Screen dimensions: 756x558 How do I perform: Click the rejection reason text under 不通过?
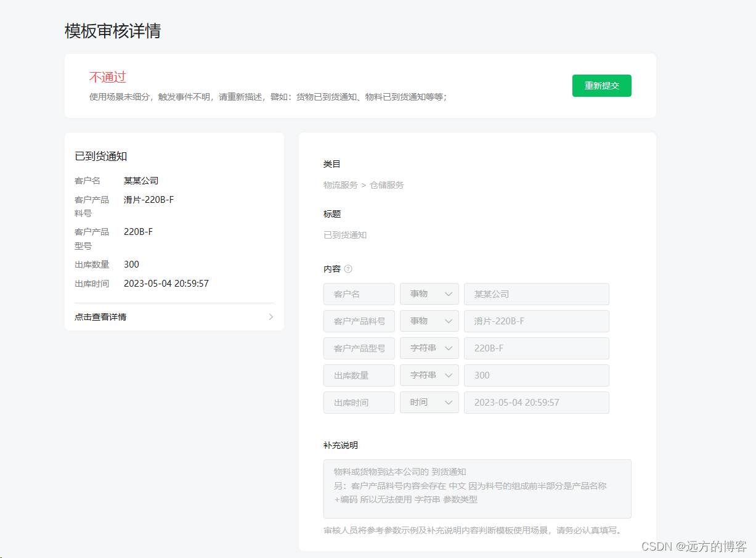coord(268,97)
